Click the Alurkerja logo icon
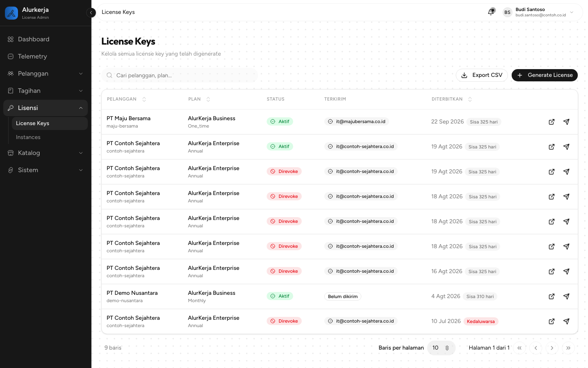 11,13
